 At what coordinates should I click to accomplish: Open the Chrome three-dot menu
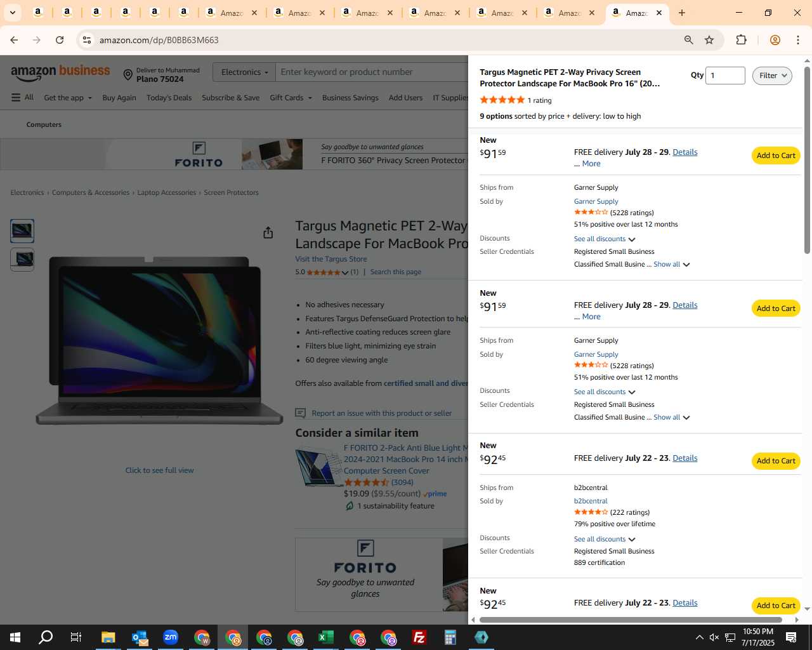(798, 40)
